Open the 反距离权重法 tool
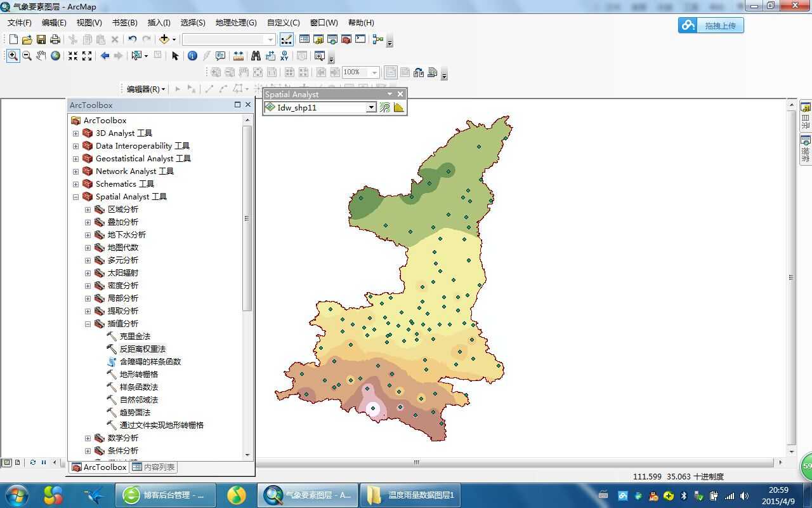Image resolution: width=812 pixels, height=508 pixels. click(142, 349)
